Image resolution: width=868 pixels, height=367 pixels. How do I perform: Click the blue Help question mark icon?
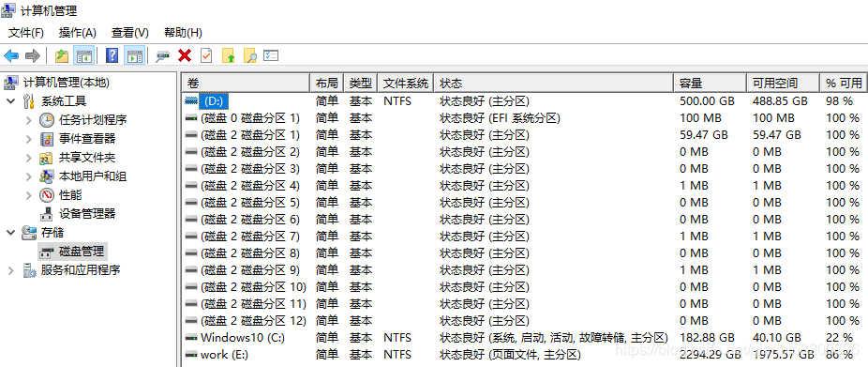(x=112, y=55)
